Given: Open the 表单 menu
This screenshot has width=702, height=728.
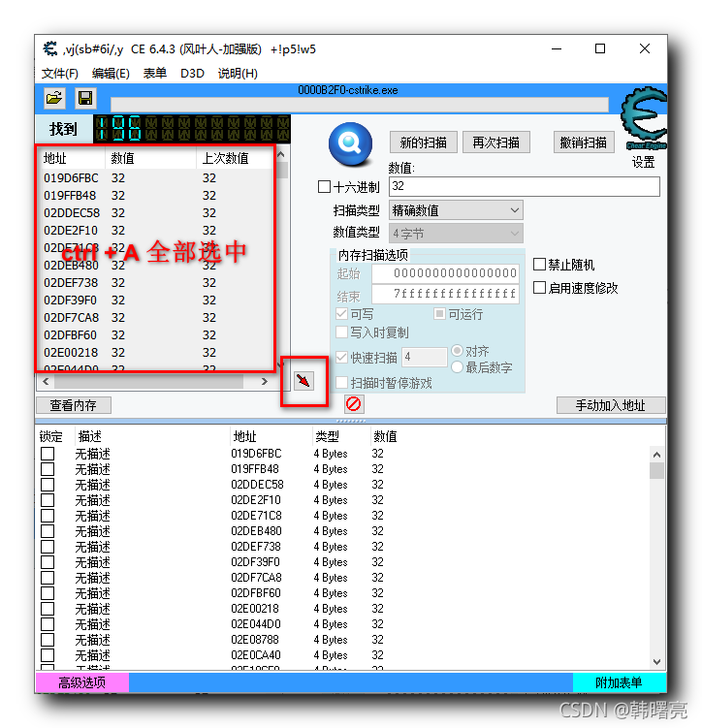Looking at the screenshot, I should [154, 74].
